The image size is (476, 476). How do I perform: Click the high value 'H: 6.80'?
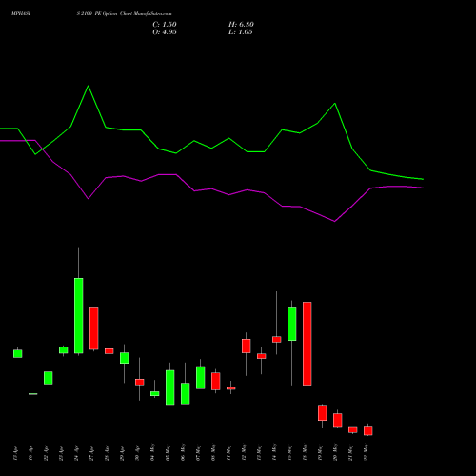pyautogui.click(x=241, y=25)
